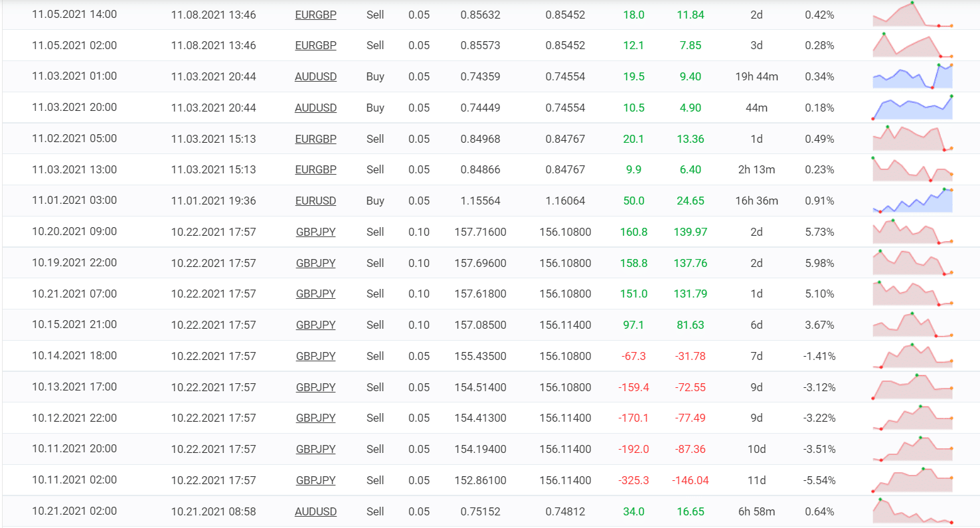This screenshot has width=980, height=528.
Task: Click the sparkline for the 5.98% GBPJPY trade
Action: (x=912, y=263)
